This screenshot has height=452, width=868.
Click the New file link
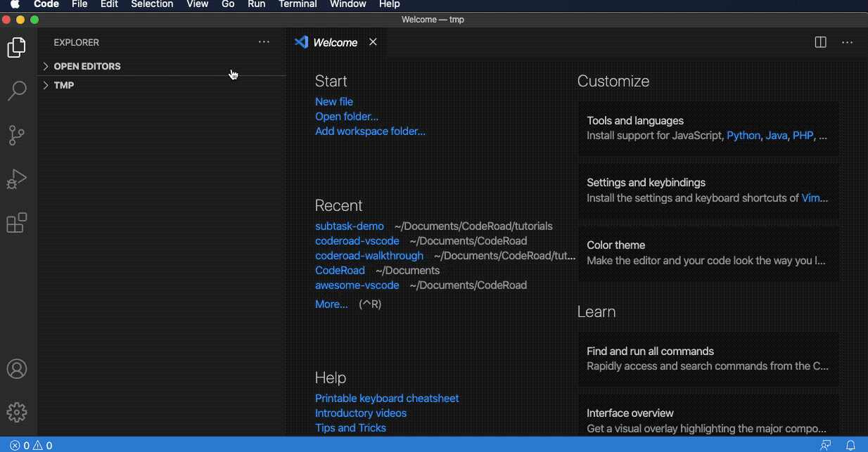tap(334, 102)
